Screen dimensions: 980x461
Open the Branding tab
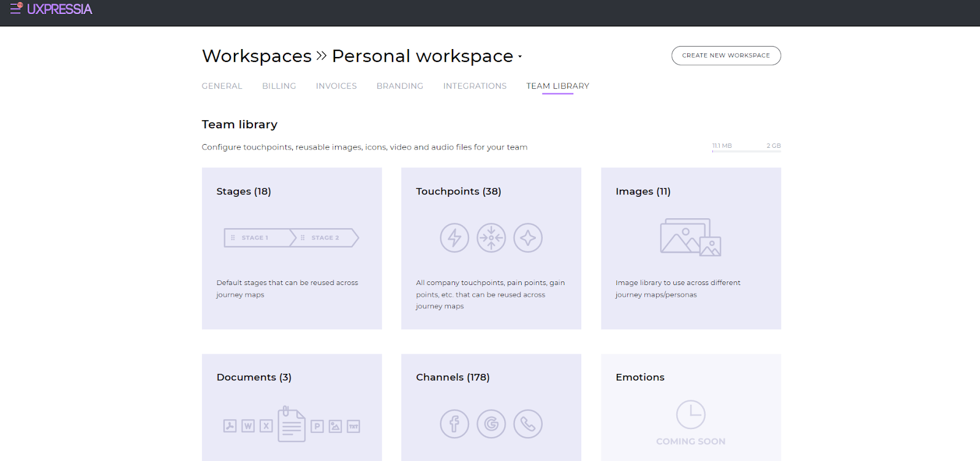click(400, 86)
